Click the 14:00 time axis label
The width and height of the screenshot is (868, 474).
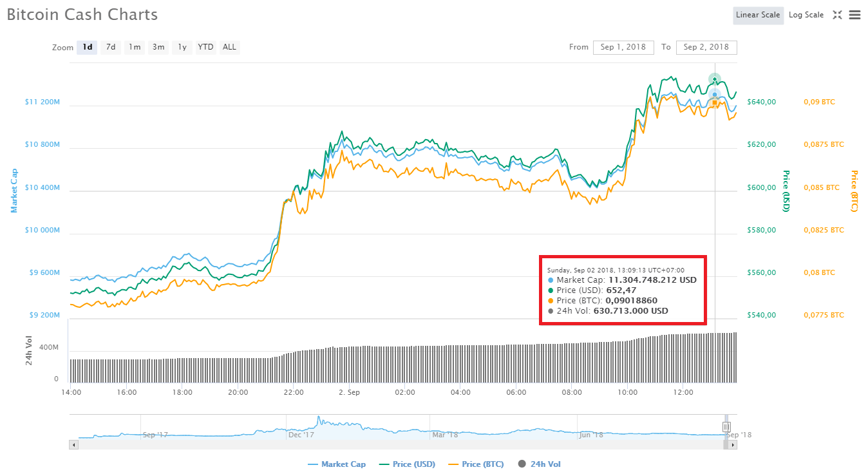(71, 392)
